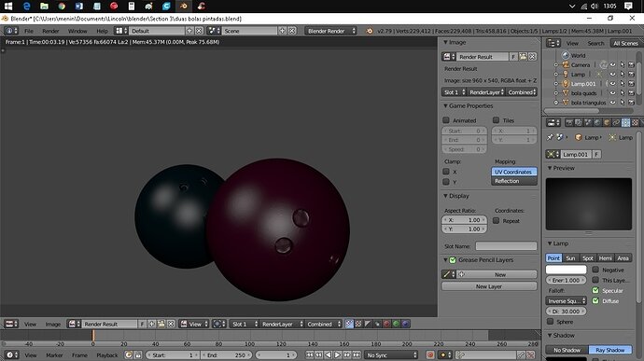Toggle visibility of bola quads
The image size is (644, 361).
tap(613, 93)
